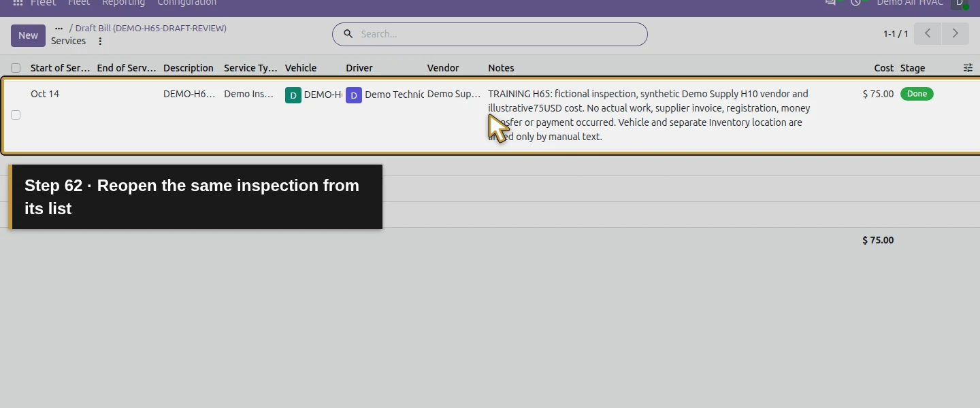
Task: Click the 1-1 / 1 pager counter
Action: click(896, 34)
